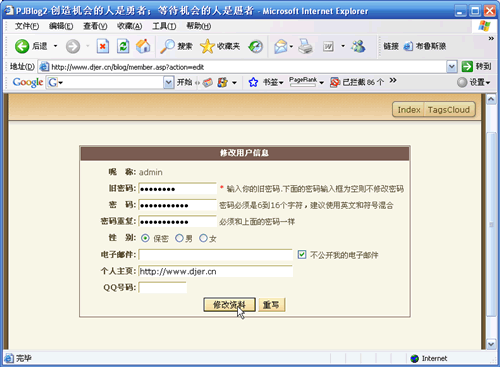
Task: Open Favorites star icon
Action: (x=207, y=46)
